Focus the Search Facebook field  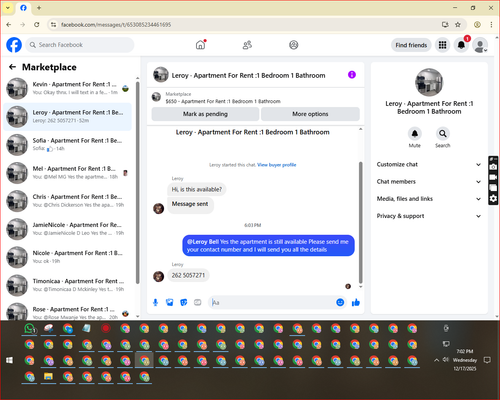(80, 45)
